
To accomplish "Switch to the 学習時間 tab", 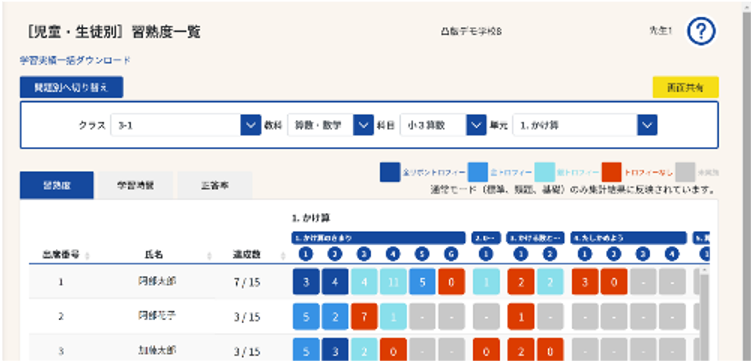I will 136,185.
